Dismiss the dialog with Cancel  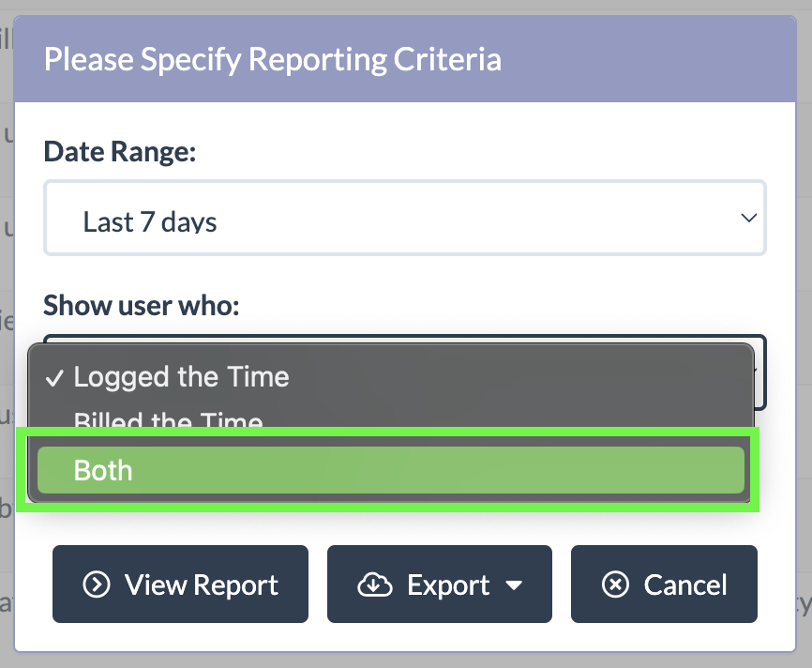pyautogui.click(x=664, y=585)
